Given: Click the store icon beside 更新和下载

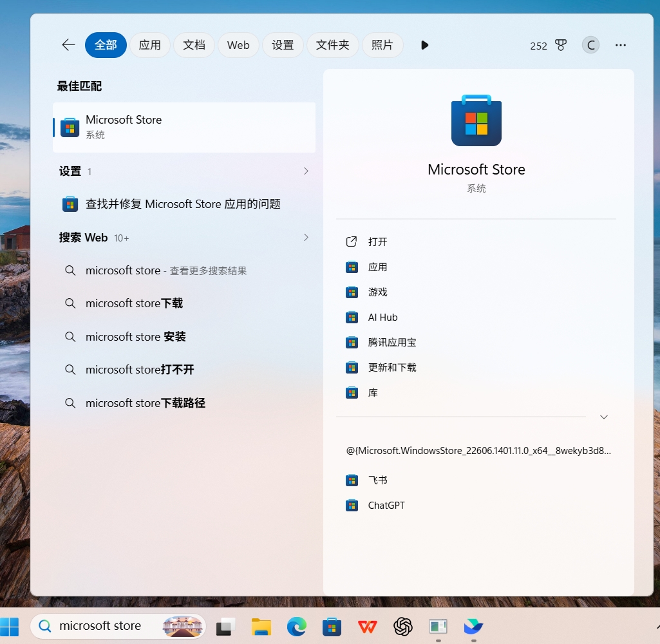Looking at the screenshot, I should [352, 368].
